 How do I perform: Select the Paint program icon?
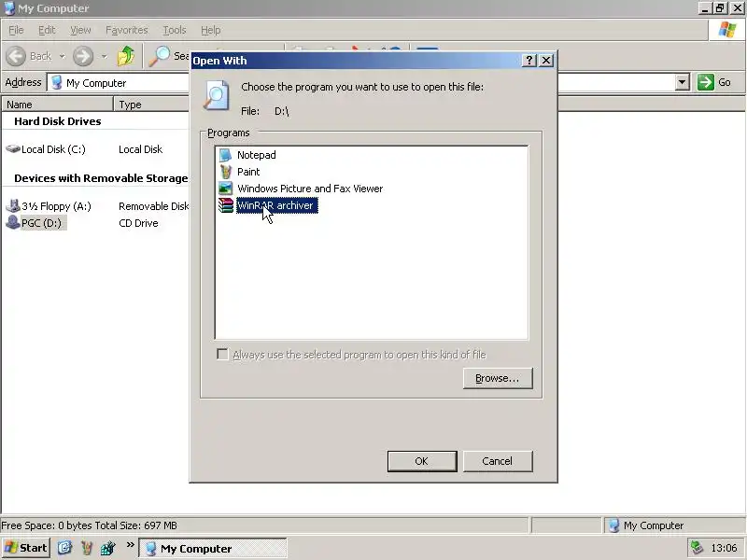point(225,172)
